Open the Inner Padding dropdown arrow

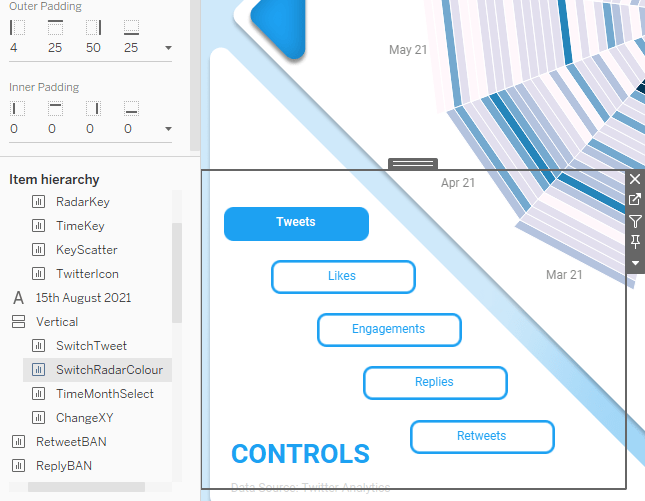[x=168, y=129]
